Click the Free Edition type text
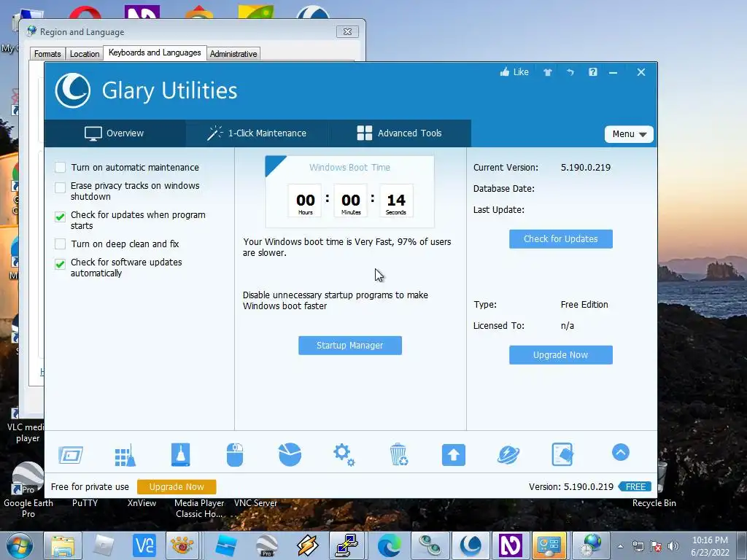 tap(584, 304)
